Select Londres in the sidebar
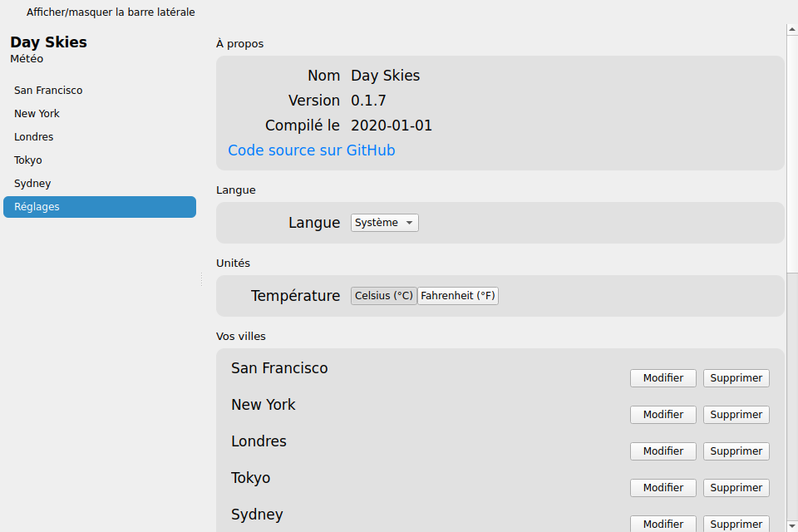 100,137
